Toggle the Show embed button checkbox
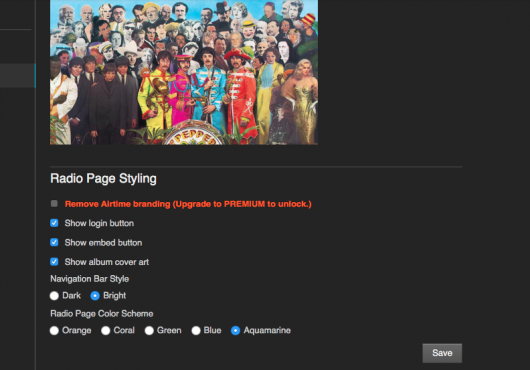The width and height of the screenshot is (530, 370). 54,242
